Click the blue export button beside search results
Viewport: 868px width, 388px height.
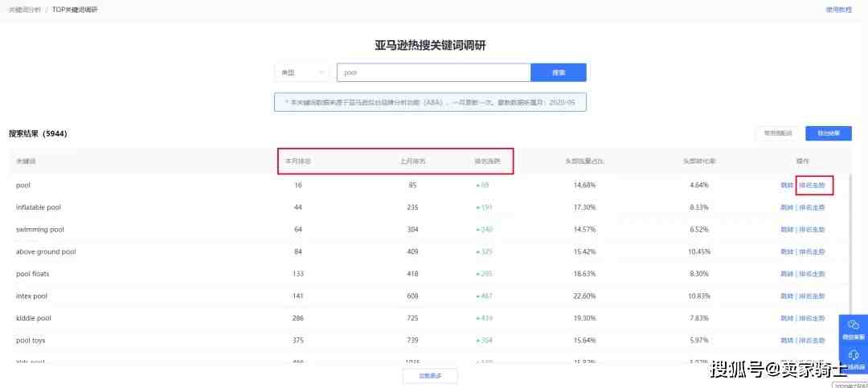828,133
